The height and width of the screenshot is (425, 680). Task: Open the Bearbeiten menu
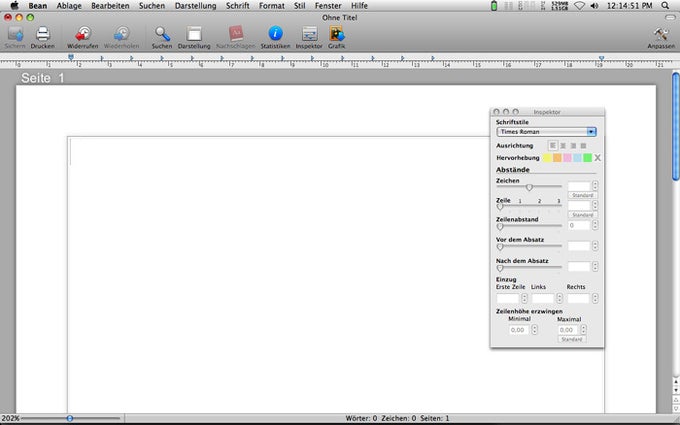coord(110,6)
